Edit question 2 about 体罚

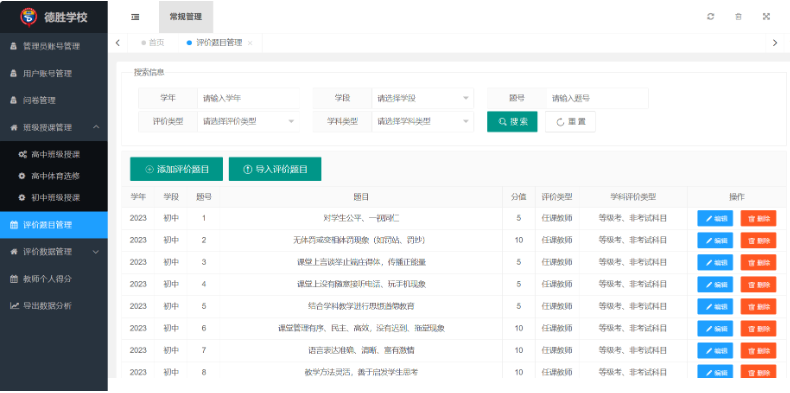715,240
